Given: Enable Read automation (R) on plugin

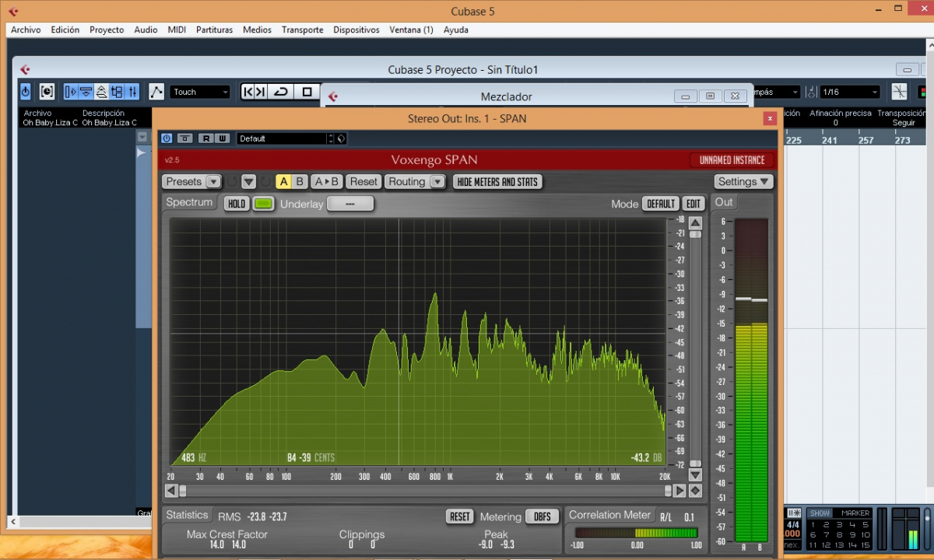Looking at the screenshot, I should (x=205, y=138).
